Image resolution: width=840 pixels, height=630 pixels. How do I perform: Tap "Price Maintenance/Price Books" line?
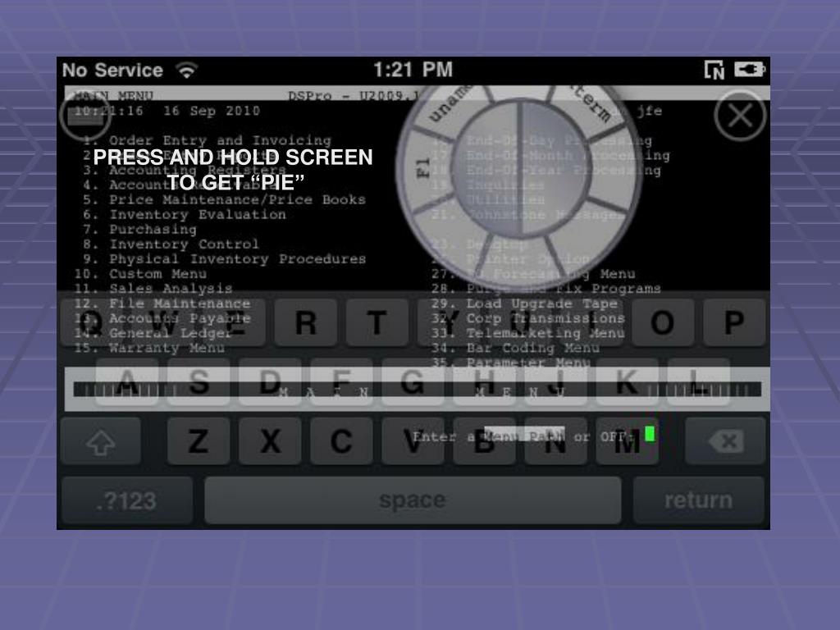pos(225,200)
